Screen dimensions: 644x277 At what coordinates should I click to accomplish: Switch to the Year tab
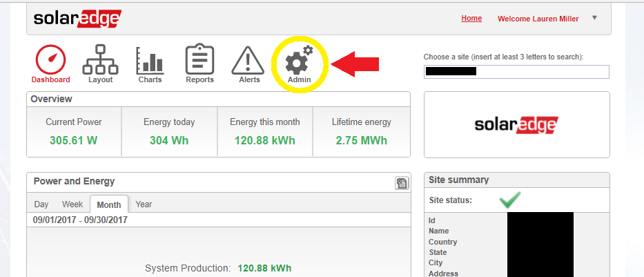pyautogui.click(x=144, y=204)
